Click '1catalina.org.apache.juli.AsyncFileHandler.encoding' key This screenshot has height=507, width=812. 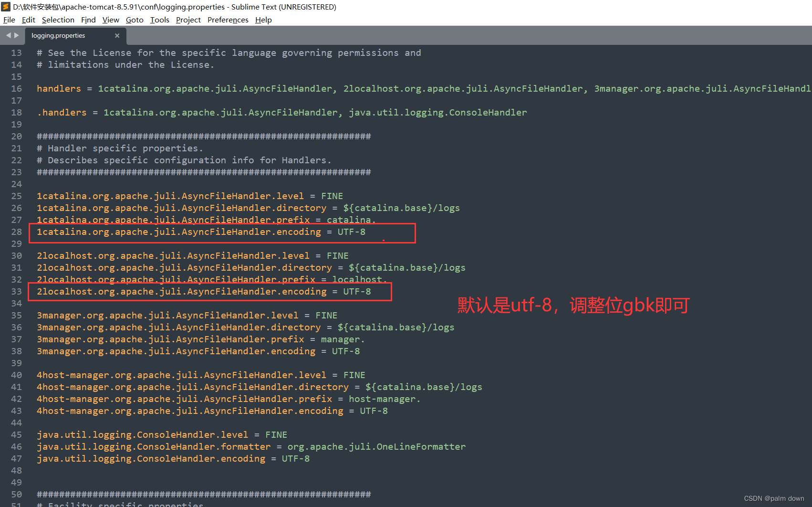tap(179, 232)
